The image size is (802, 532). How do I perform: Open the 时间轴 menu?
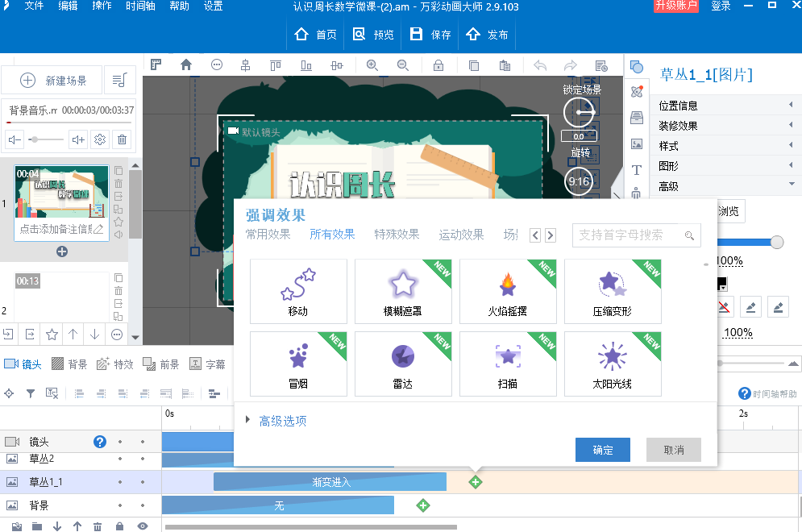[x=142, y=6]
